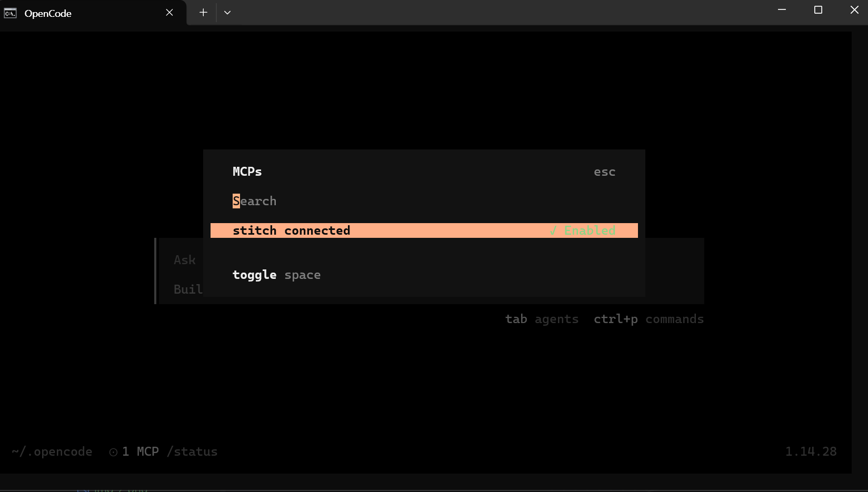Viewport: 868px width, 492px height.
Task: Open a new terminal tab with plus
Action: click(203, 13)
